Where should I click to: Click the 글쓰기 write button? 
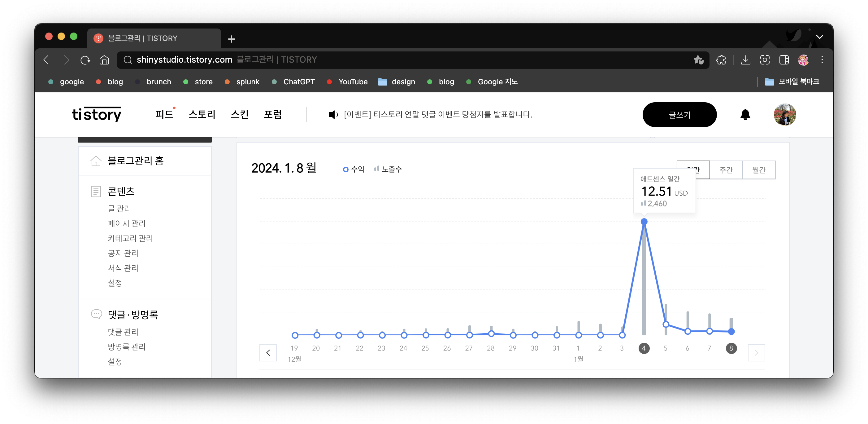tap(679, 115)
